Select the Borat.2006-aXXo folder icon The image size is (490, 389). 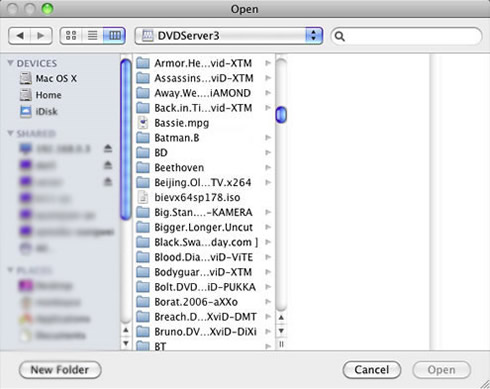tap(143, 302)
